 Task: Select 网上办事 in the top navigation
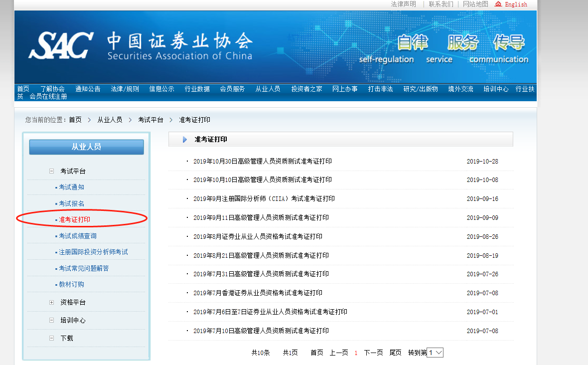point(345,89)
